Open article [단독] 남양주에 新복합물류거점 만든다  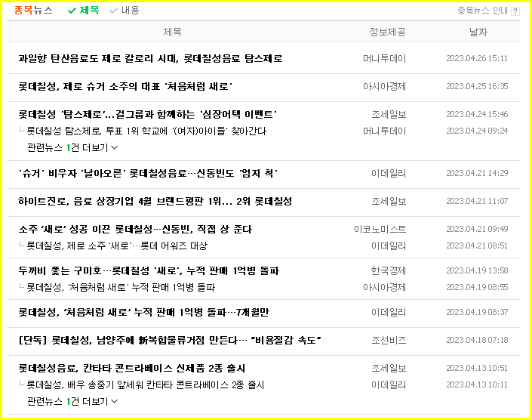[170, 340]
